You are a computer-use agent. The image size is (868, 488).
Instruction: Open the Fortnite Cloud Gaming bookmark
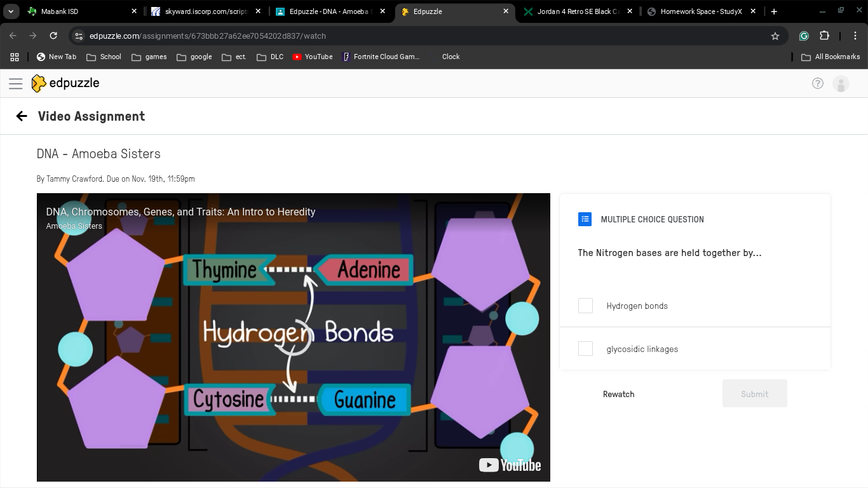click(381, 57)
